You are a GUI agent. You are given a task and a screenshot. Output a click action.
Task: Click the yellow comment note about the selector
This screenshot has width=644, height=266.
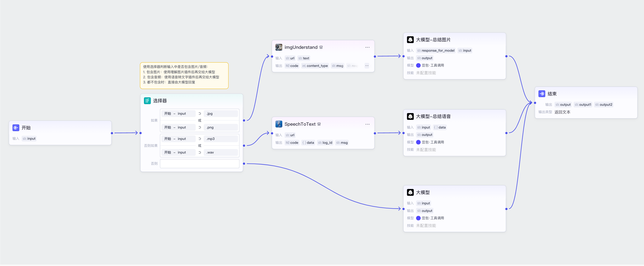[184, 75]
